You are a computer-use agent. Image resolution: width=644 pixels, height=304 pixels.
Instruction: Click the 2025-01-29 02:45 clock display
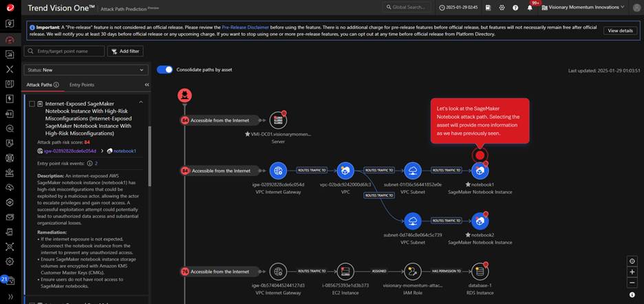click(x=458, y=8)
